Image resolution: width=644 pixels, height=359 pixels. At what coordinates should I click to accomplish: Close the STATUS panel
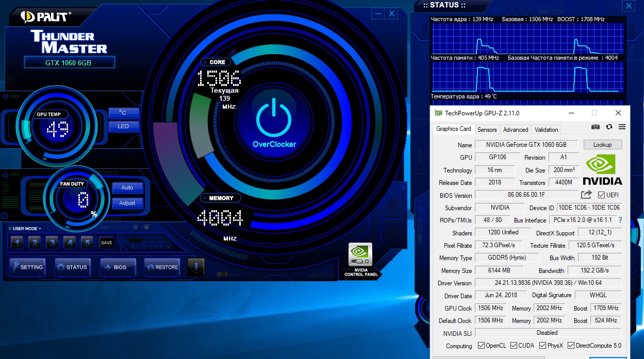[x=628, y=6]
